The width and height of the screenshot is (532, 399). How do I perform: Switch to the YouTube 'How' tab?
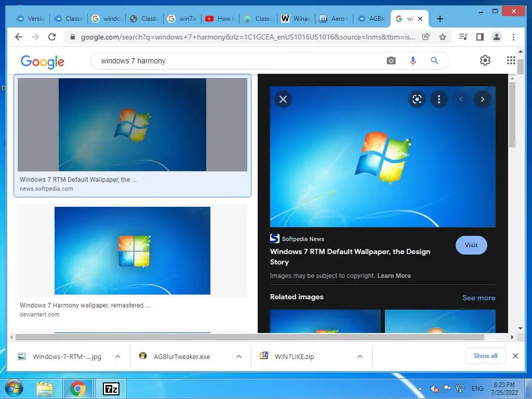(220, 19)
